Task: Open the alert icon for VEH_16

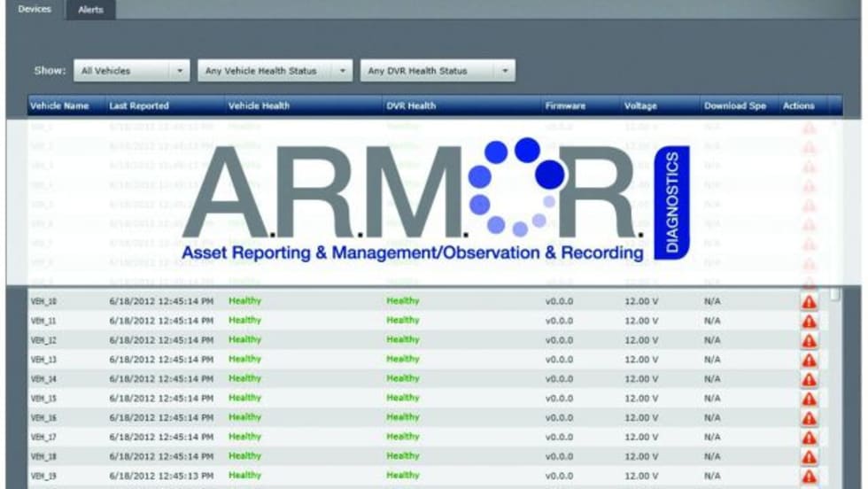Action: click(x=809, y=418)
